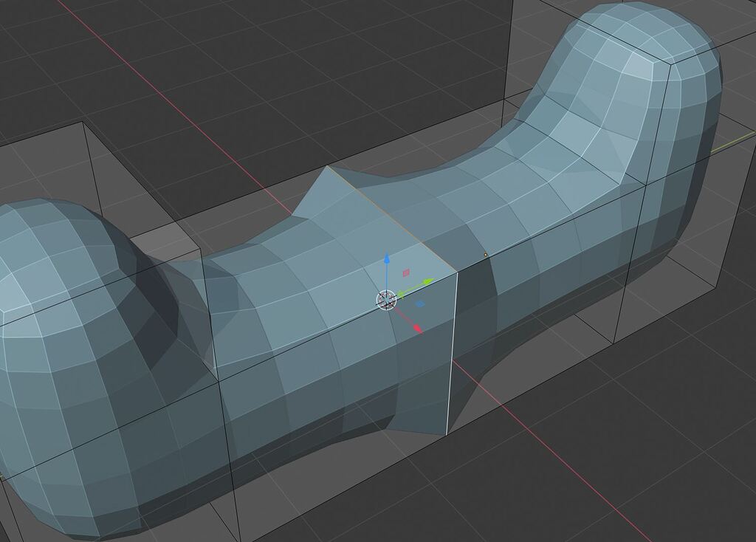Viewport: 756px width, 542px height.
Task: Grab the green Y-axis move arrow
Action: (x=429, y=281)
